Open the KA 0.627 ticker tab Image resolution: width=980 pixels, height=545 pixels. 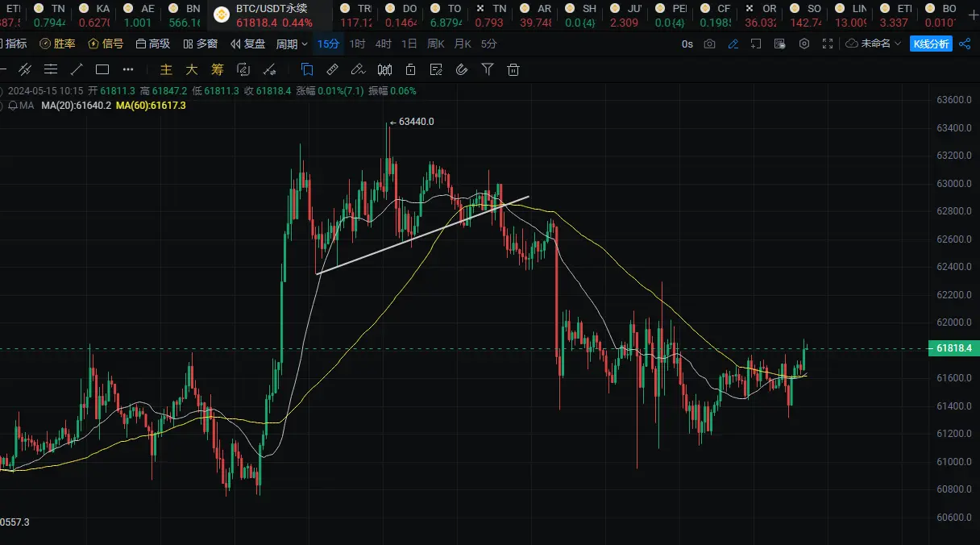coord(95,15)
